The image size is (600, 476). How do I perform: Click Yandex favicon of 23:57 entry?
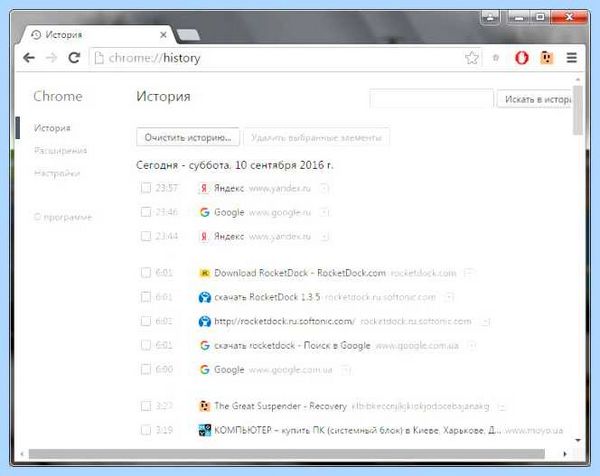[204, 188]
